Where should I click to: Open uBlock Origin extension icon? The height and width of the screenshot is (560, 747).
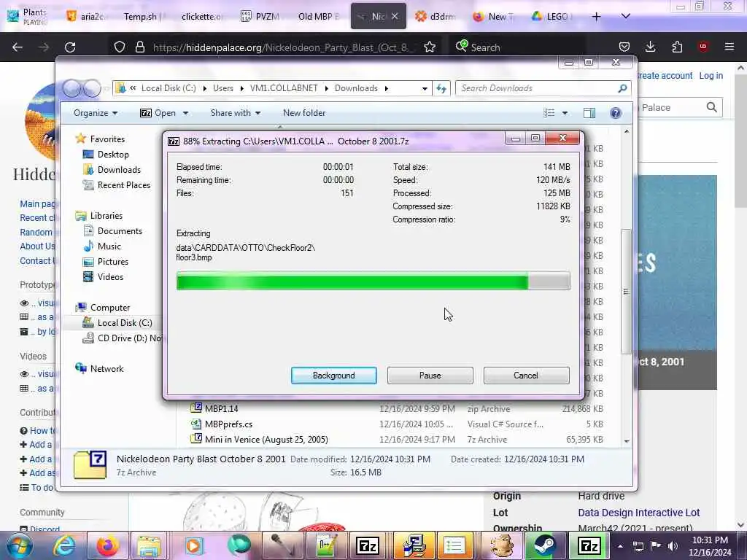pos(703,47)
